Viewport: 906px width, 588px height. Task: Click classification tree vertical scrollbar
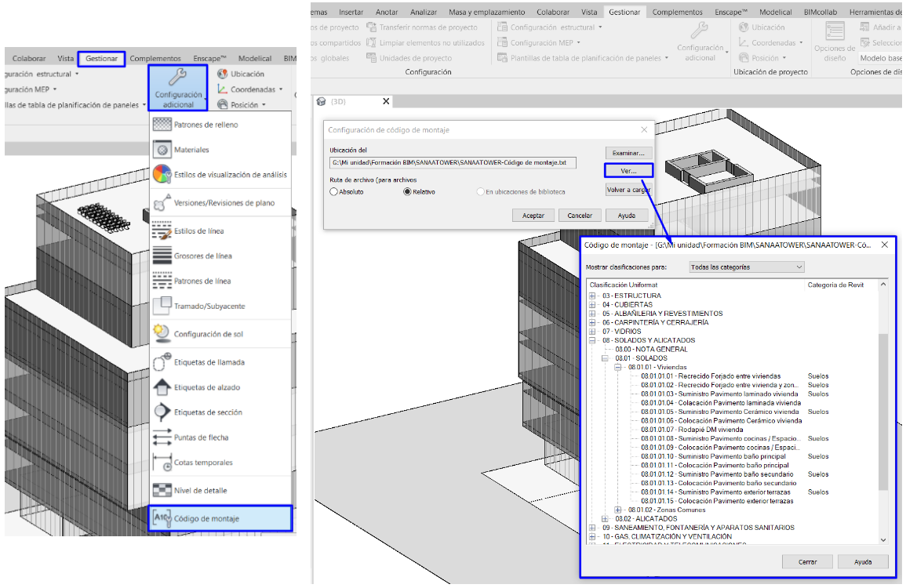click(883, 412)
